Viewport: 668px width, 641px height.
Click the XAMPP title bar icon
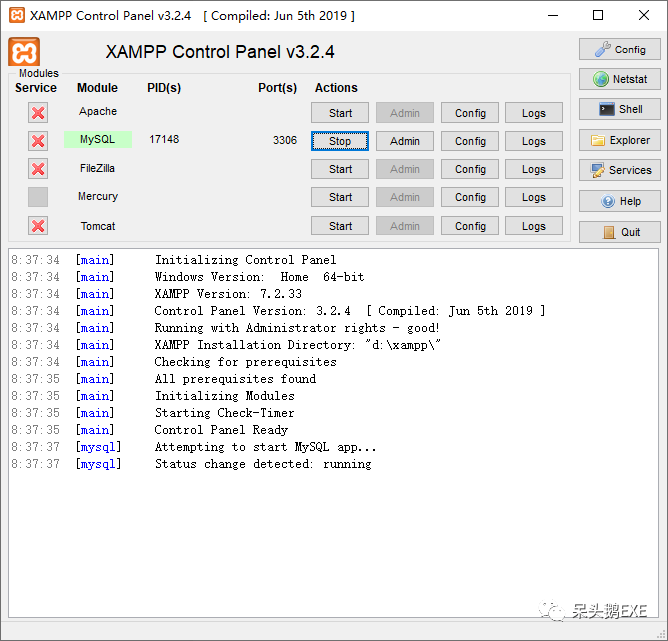tap(17, 15)
